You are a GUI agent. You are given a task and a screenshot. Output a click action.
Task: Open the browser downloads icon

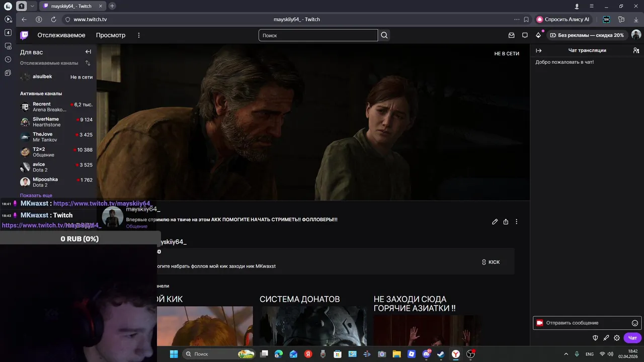(636, 19)
